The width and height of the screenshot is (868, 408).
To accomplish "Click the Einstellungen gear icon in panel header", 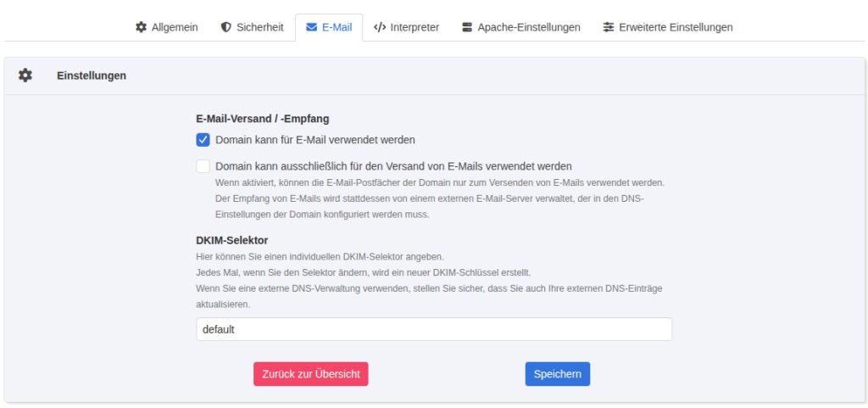I will (x=25, y=75).
